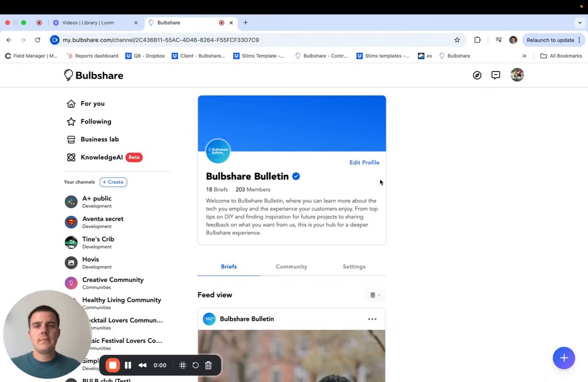Click the post author name Bulbshare Bulletin
This screenshot has height=382, width=588.
coord(247,319)
